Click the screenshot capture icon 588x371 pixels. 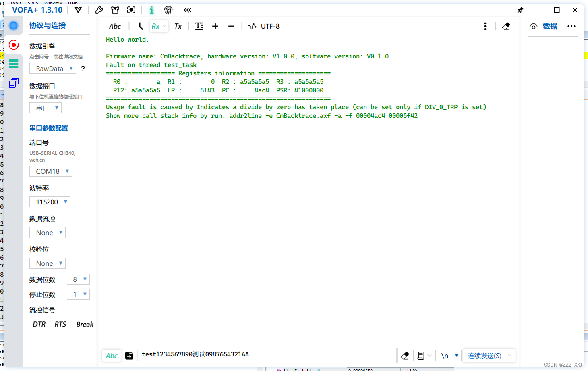[x=131, y=10]
